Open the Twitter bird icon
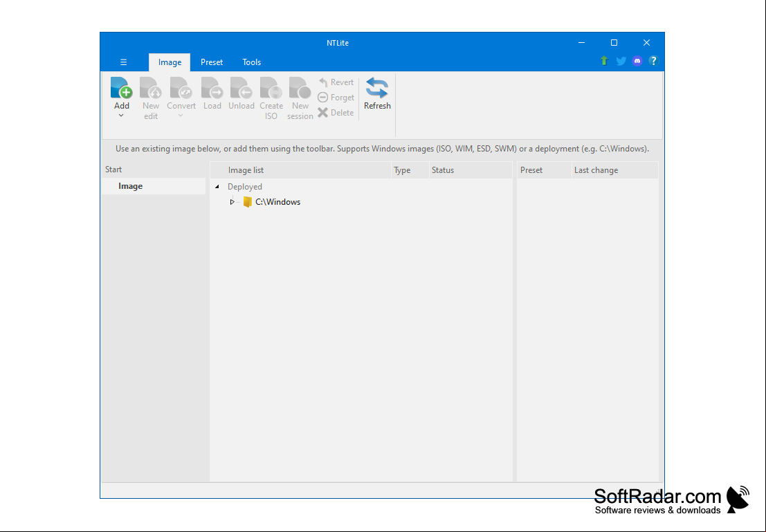Viewport: 766px width, 532px height. coord(621,61)
